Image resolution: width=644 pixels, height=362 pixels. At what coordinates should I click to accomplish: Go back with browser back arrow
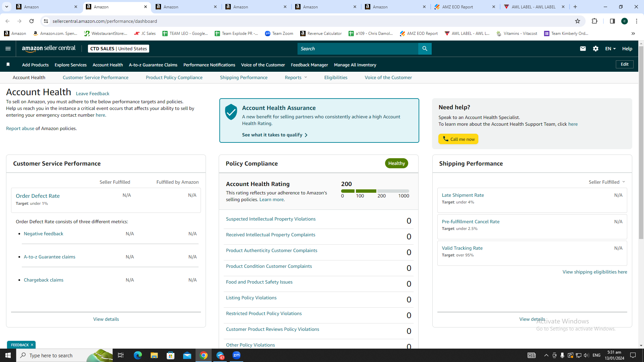[7, 21]
